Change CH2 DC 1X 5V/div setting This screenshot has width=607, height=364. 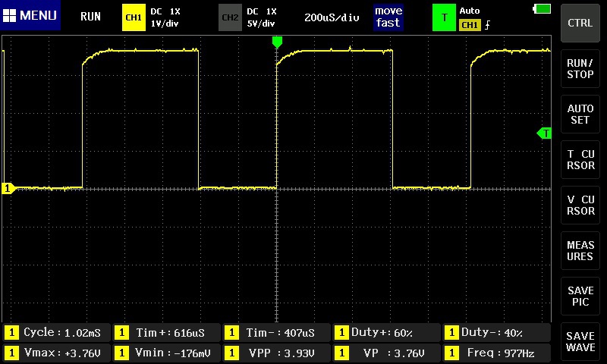coord(261,17)
